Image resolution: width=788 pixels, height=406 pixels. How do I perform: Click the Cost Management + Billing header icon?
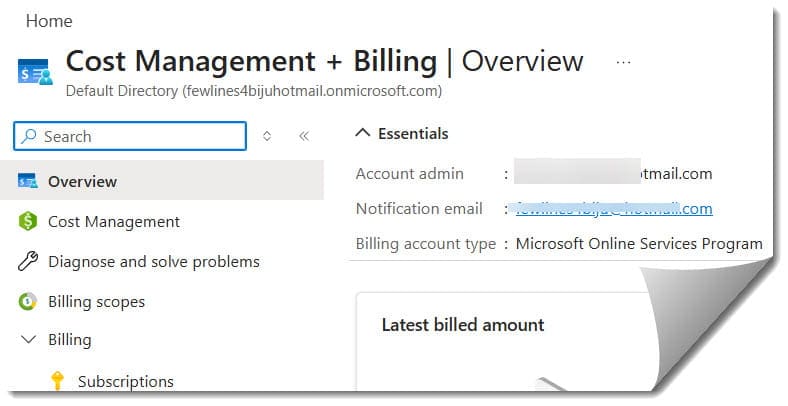(35, 72)
